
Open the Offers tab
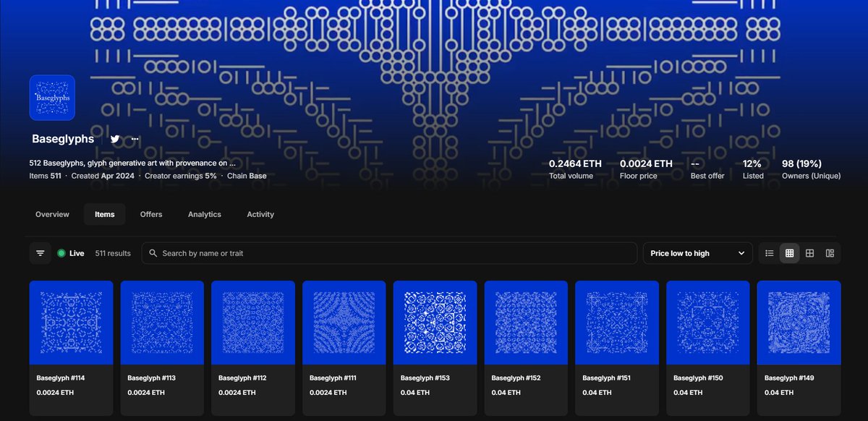click(x=151, y=214)
